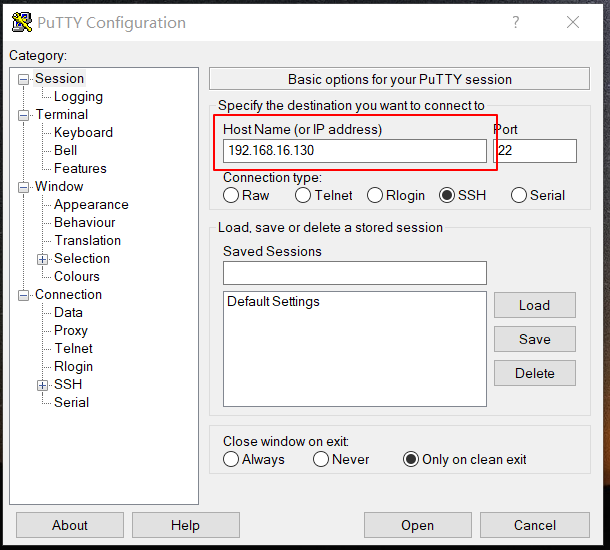Click the Delete session button

[535, 373]
